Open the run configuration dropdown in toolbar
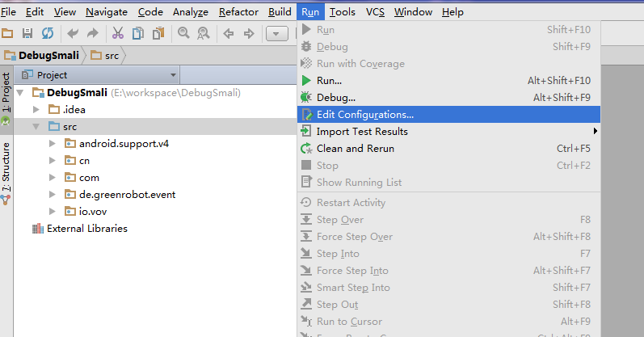Screen dimensions: 644x337 pyautogui.click(x=277, y=33)
